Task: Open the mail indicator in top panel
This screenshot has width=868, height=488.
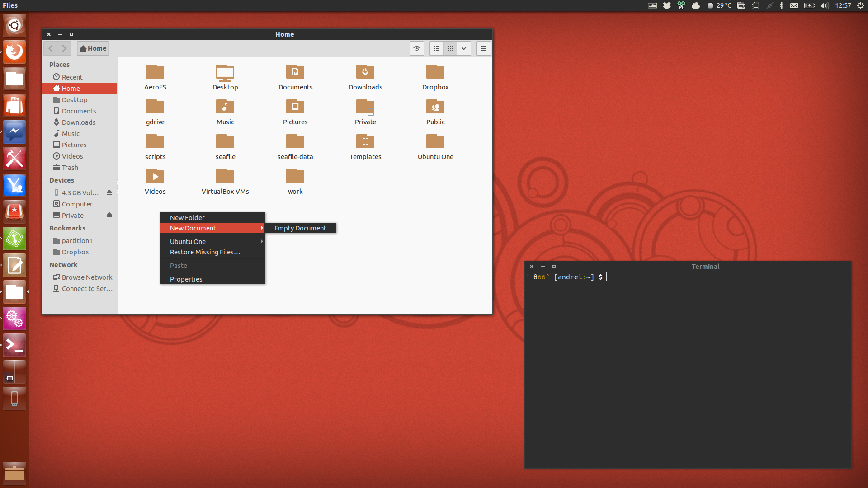Action: pyautogui.click(x=794, y=5)
